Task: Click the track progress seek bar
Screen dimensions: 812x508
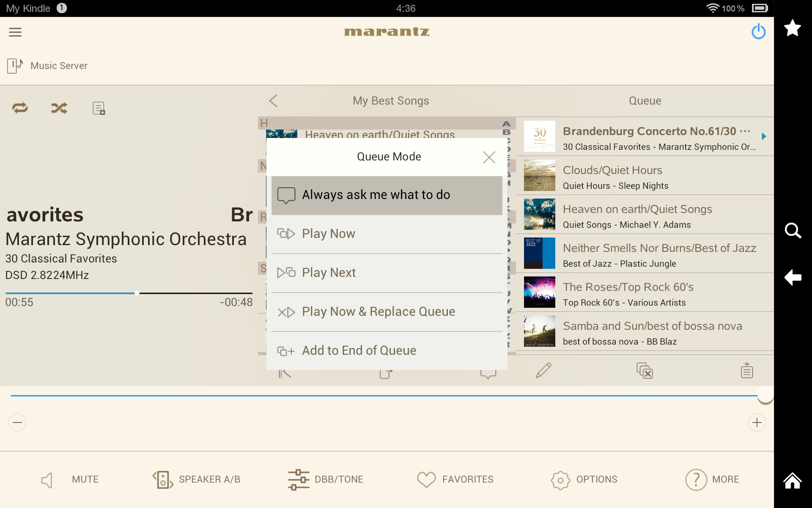Action: pos(129,293)
